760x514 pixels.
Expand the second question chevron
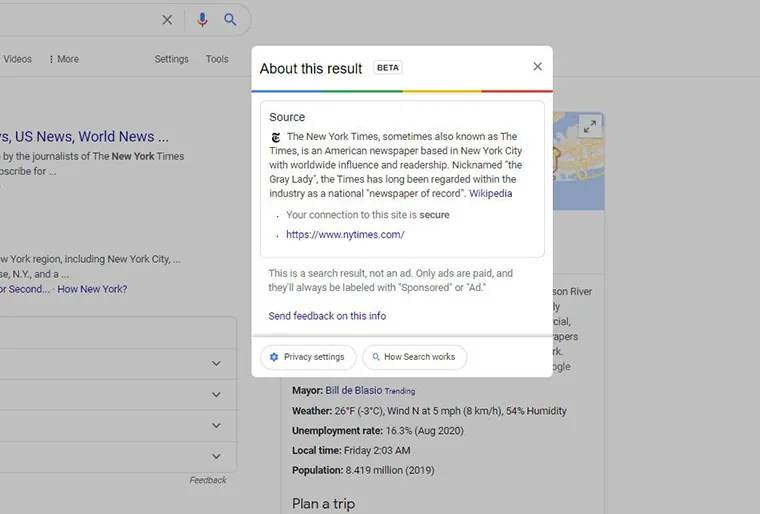216,394
